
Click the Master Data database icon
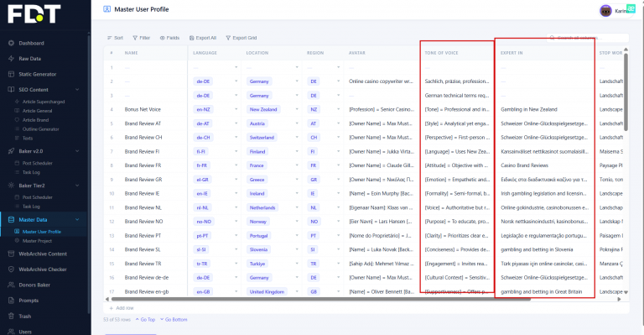pos(11,219)
